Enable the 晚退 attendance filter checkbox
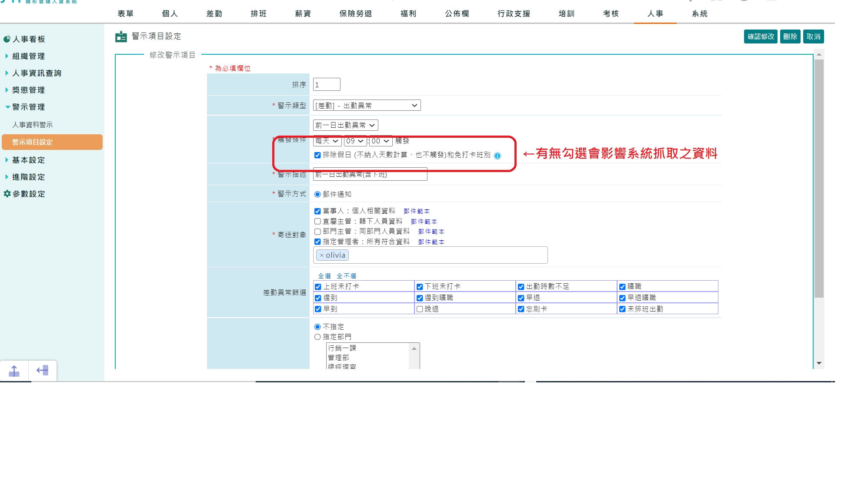Screen dimensions: 868x491 tap(419, 309)
